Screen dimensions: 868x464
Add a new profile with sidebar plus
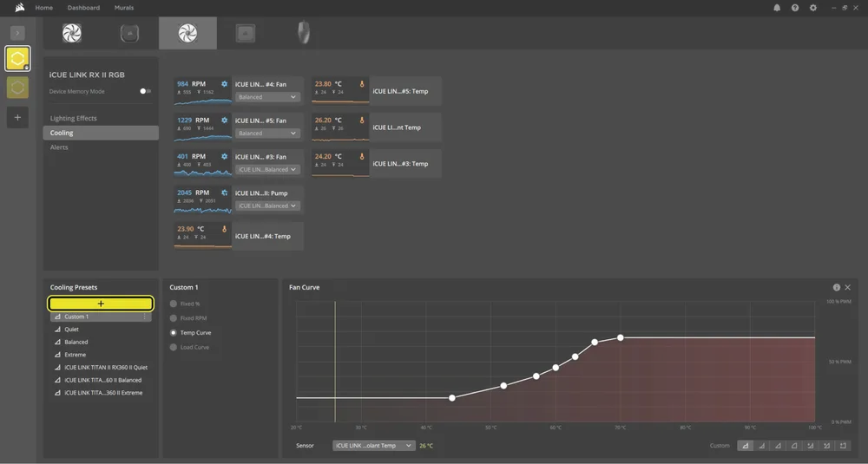tap(17, 117)
